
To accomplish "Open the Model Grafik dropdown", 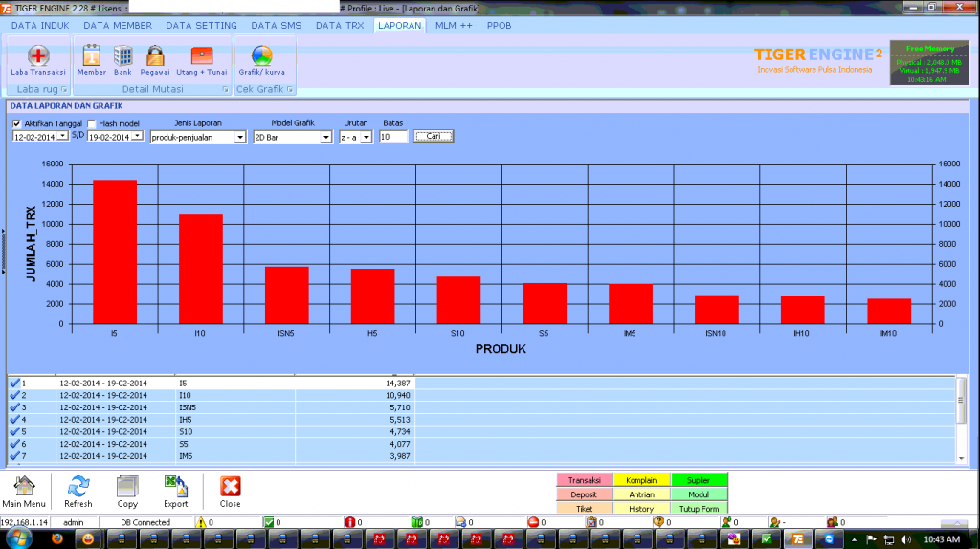I will click(x=326, y=137).
